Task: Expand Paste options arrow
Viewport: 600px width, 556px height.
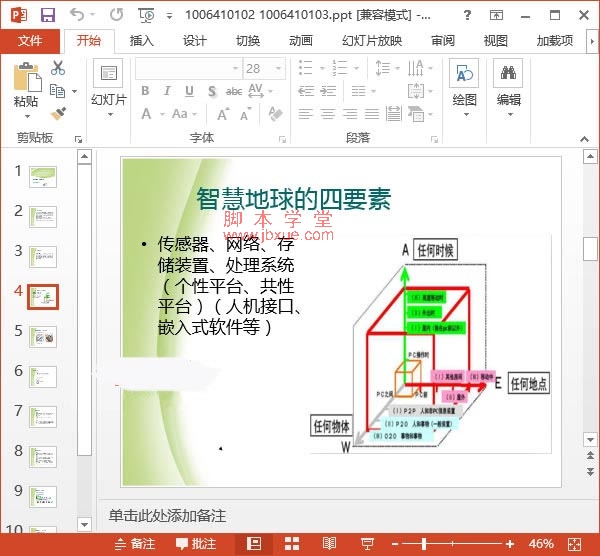Action: point(27,116)
